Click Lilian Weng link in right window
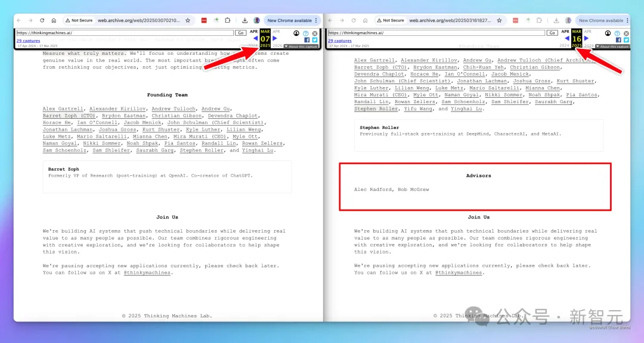The height and width of the screenshot is (343, 644). (x=412, y=88)
